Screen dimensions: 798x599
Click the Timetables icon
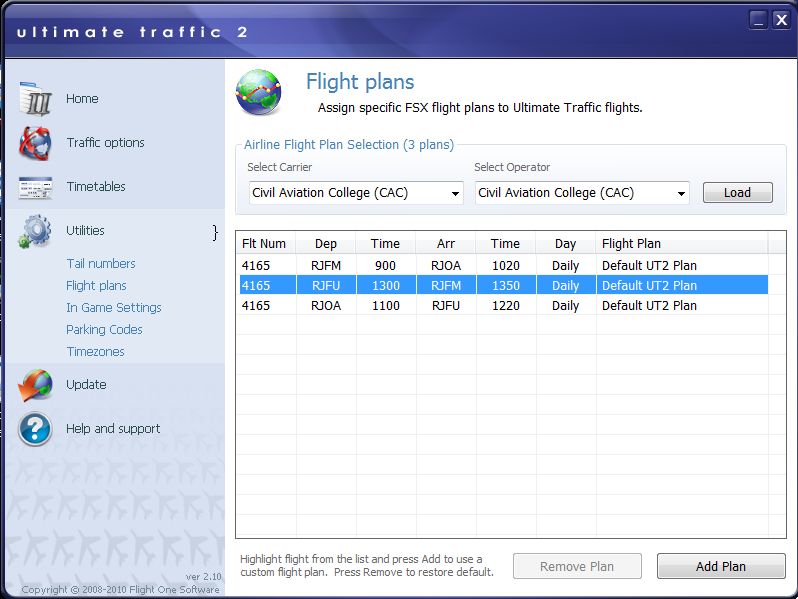[x=35, y=187]
